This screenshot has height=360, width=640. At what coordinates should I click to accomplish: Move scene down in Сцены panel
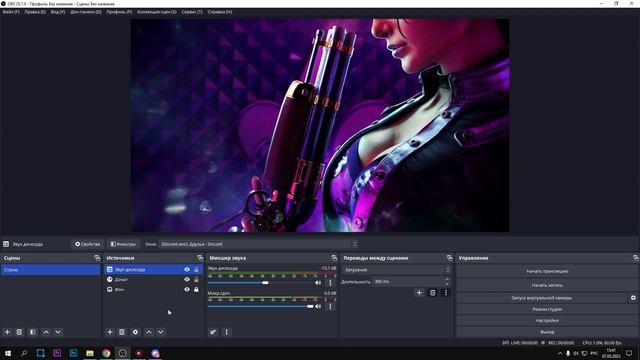pyautogui.click(x=58, y=332)
